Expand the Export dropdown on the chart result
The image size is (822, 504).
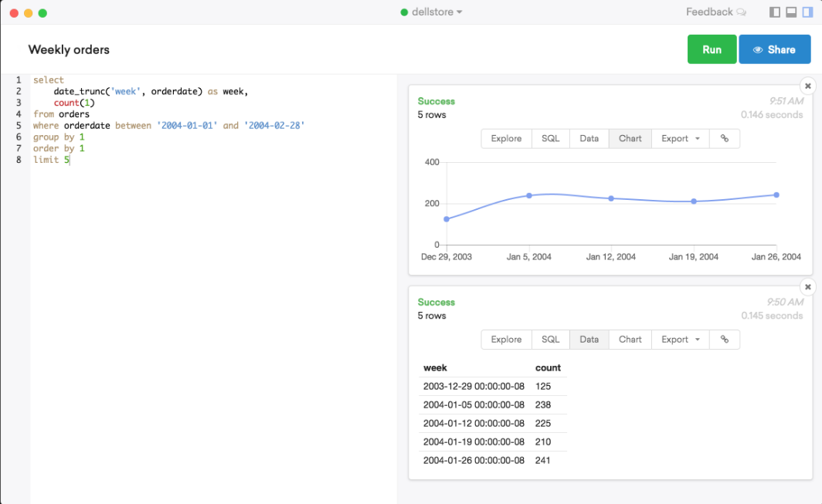[x=678, y=138]
